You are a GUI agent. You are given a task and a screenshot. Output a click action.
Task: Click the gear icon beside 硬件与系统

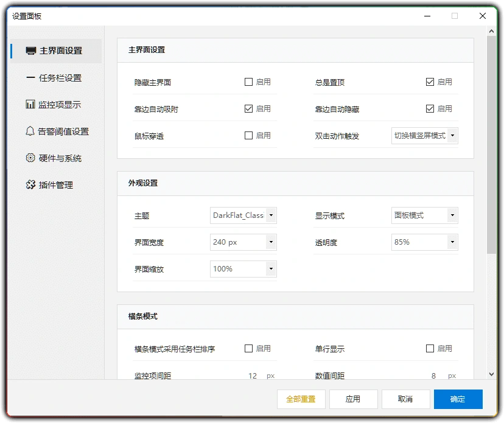pyautogui.click(x=30, y=158)
